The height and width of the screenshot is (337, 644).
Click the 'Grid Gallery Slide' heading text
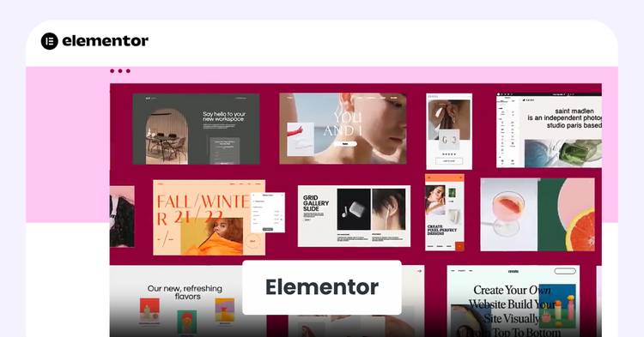coord(316,203)
